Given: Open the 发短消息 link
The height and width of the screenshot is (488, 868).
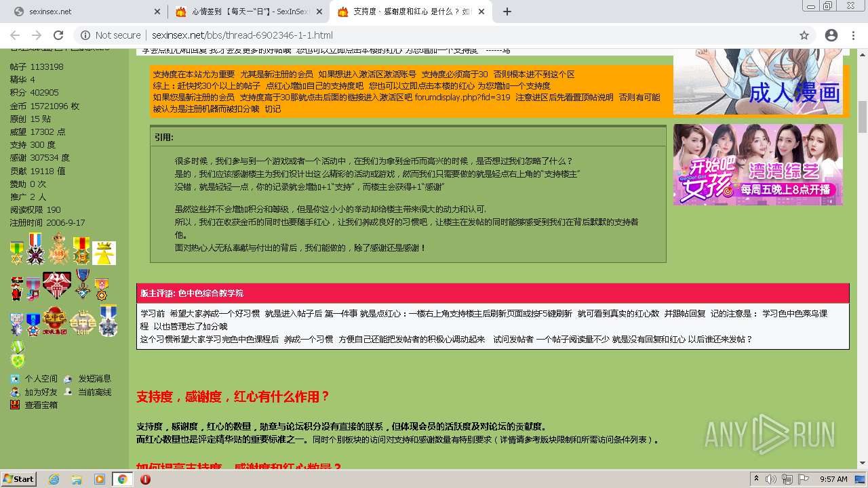Looking at the screenshot, I should pos(94,379).
